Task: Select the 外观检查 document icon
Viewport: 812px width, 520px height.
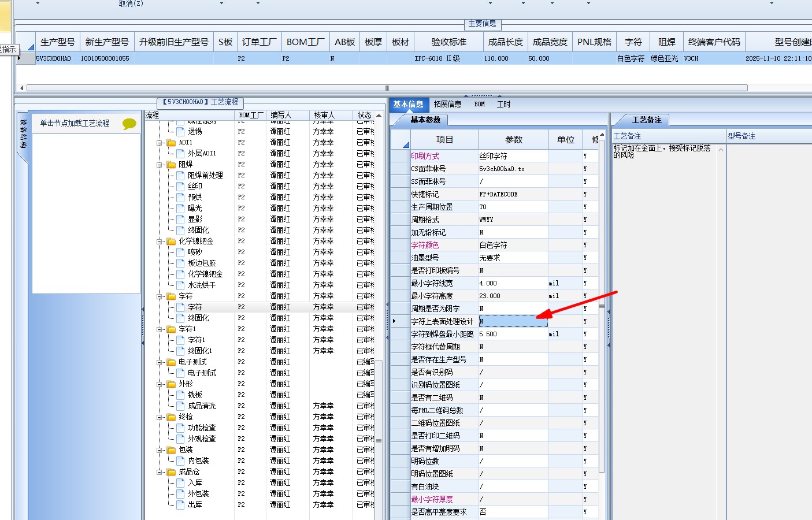Action: click(x=180, y=439)
